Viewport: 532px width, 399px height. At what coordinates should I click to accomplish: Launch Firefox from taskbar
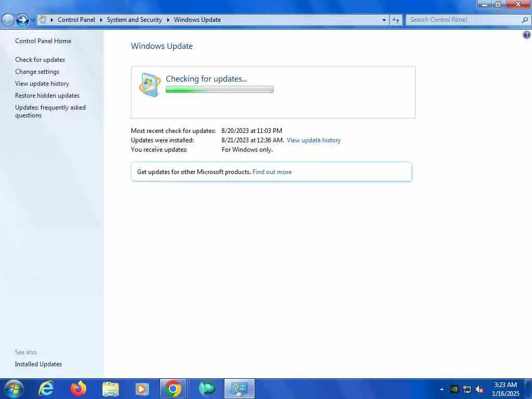click(78, 389)
